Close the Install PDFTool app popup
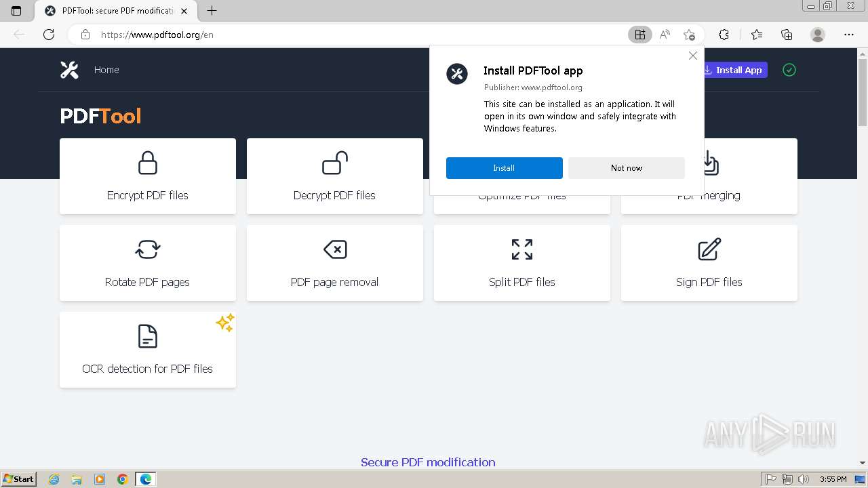 692,56
